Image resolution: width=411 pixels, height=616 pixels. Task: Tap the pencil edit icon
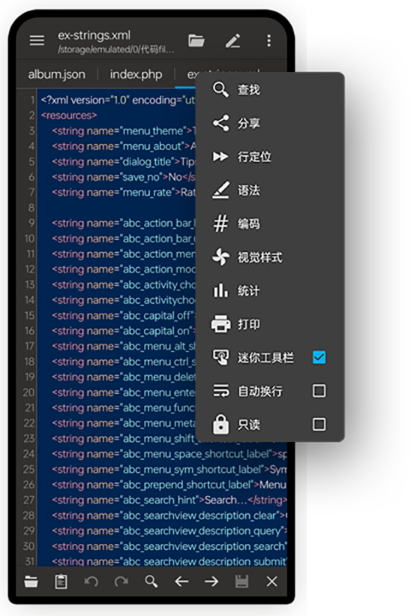(233, 40)
